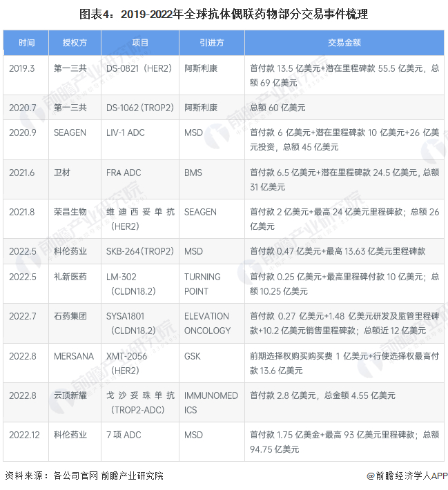
Task: Click the LIV-1 ADC project cell
Action: click(139, 139)
